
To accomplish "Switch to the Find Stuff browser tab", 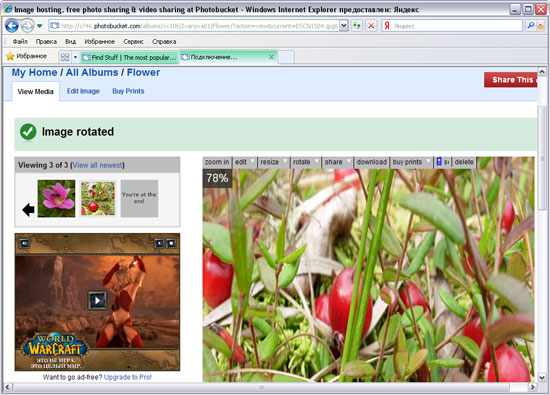I will [129, 57].
